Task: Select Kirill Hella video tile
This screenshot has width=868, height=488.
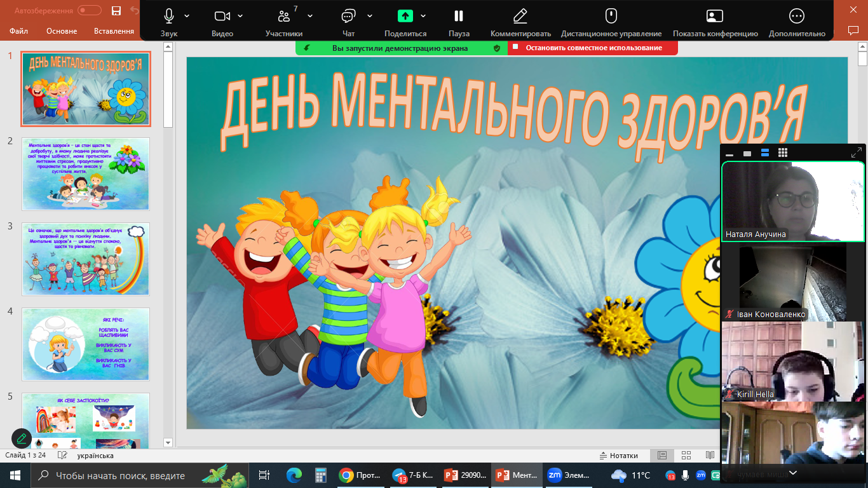Action: (x=793, y=361)
